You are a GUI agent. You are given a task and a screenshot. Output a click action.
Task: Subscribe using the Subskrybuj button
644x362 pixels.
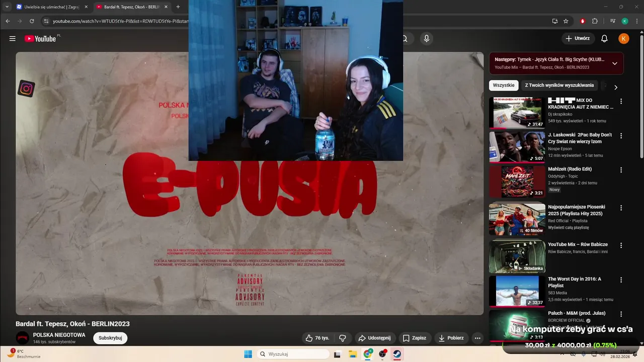pos(110,338)
